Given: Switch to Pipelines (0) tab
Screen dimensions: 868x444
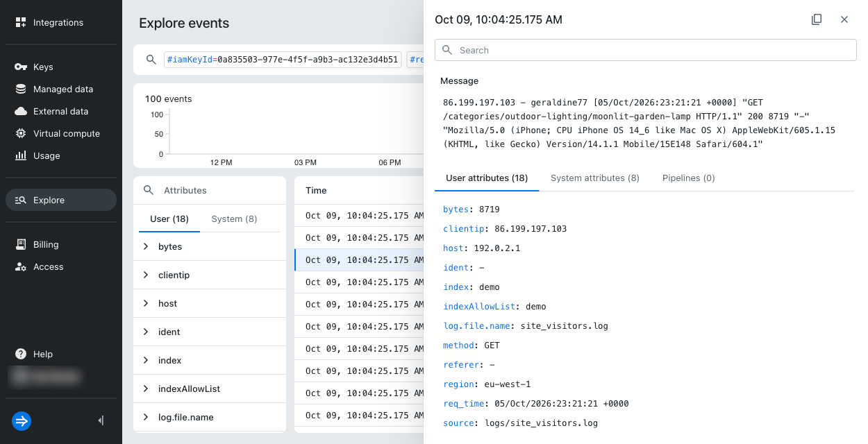Looking at the screenshot, I should pyautogui.click(x=688, y=178).
